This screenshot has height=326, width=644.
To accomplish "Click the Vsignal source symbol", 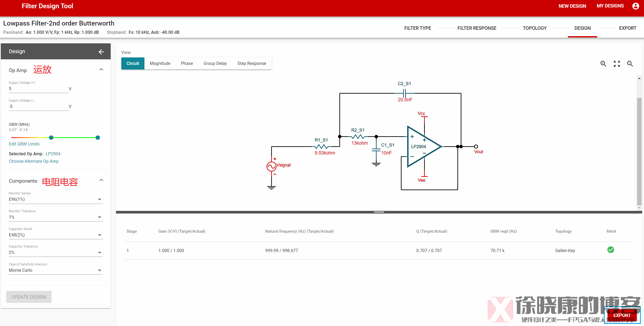I will coord(271,166).
